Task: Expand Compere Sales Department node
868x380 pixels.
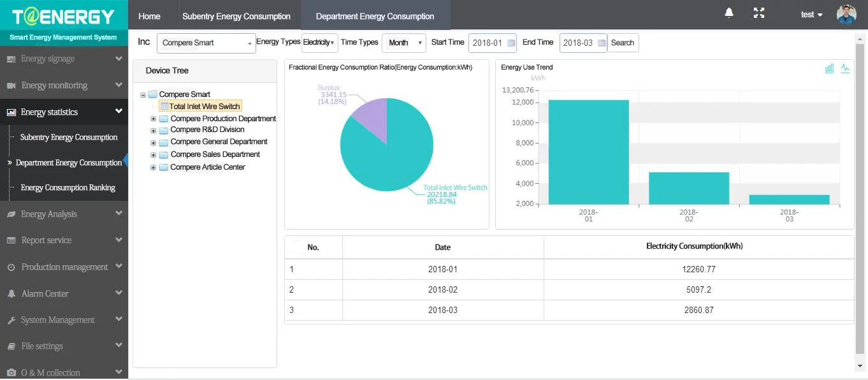Action: tap(153, 155)
